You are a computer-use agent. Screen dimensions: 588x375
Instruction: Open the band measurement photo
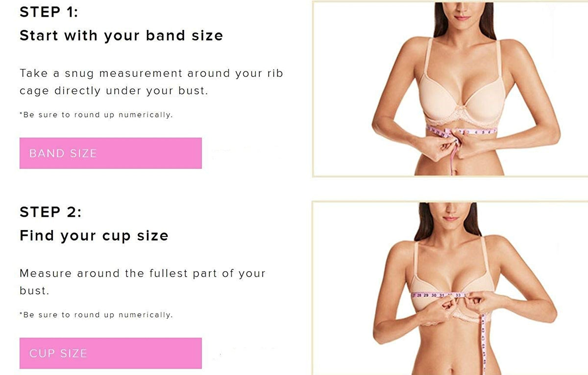(450, 89)
